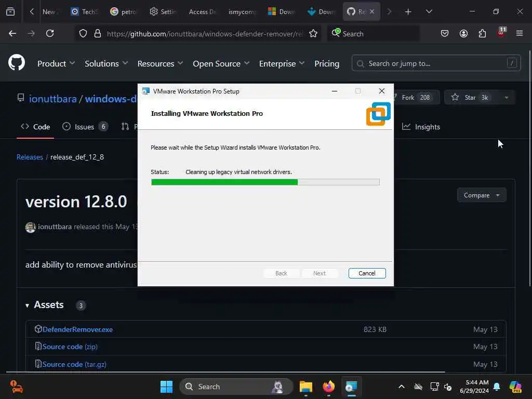Click the uBlock extension icon with badge

pyautogui.click(x=501, y=33)
